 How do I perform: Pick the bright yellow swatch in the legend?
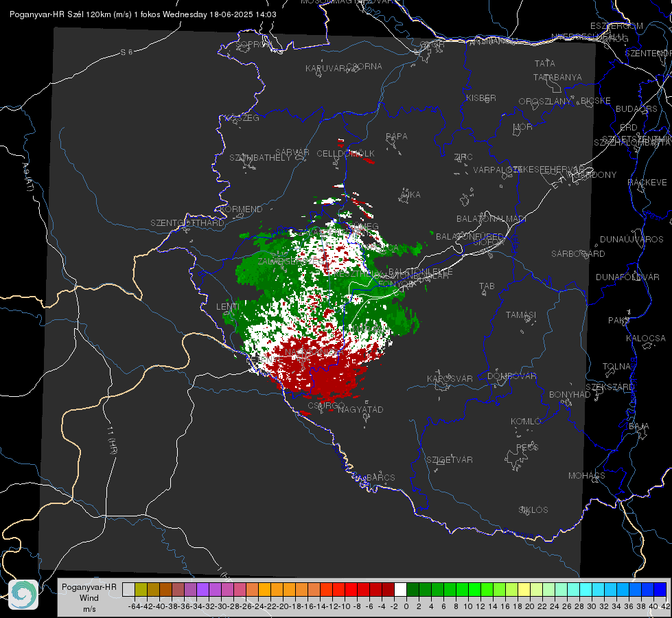pos(524,589)
